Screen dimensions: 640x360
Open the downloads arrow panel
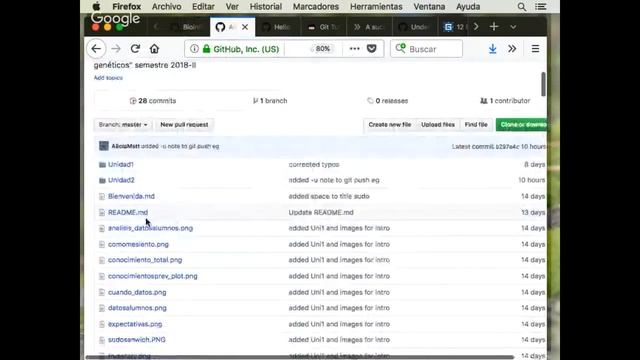tap(493, 49)
